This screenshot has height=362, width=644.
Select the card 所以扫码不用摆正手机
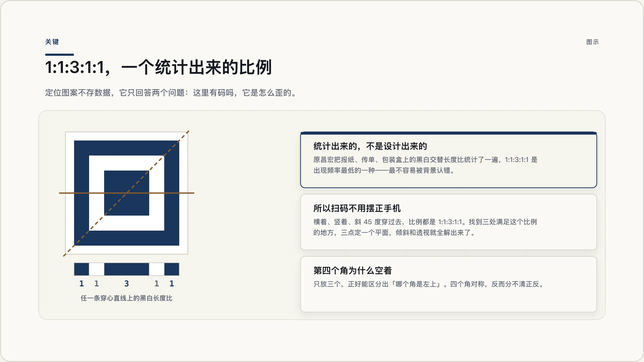tap(449, 222)
